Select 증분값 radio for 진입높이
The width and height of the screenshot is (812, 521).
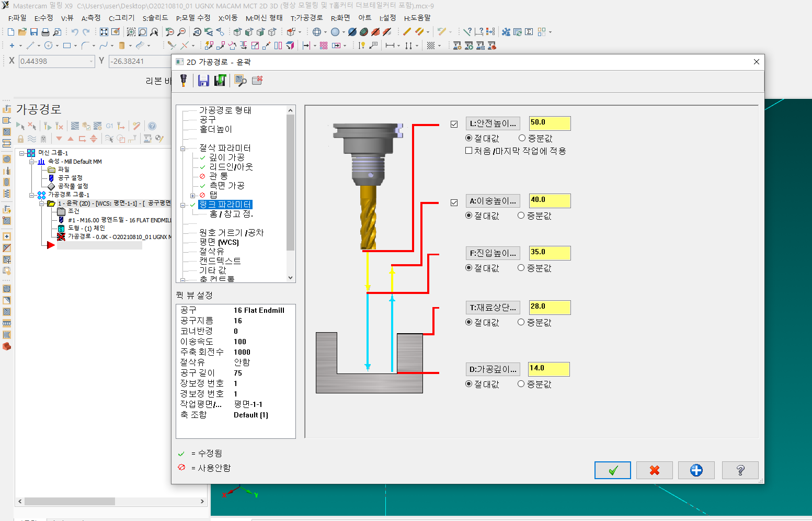click(521, 268)
